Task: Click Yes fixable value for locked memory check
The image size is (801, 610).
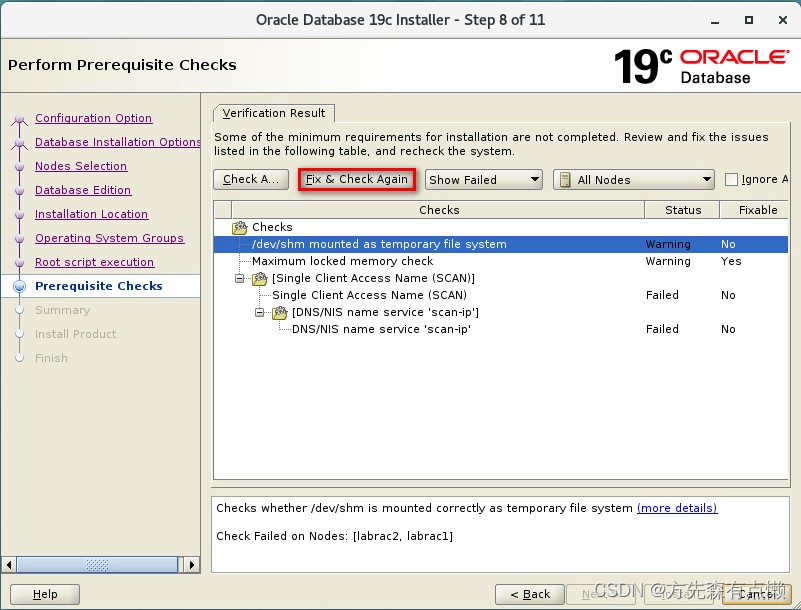Action: point(731,261)
